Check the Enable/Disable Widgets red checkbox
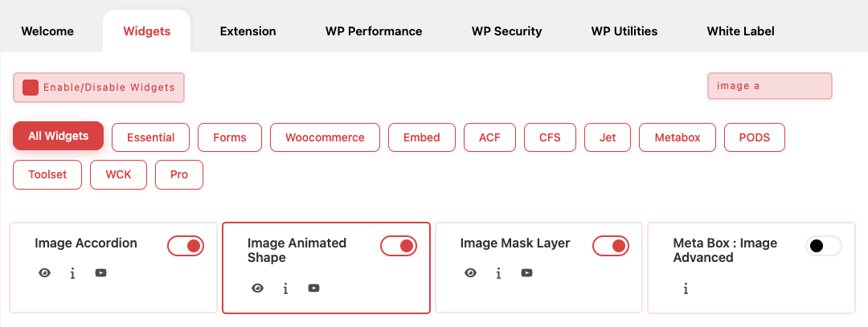868x327 pixels. (x=31, y=88)
